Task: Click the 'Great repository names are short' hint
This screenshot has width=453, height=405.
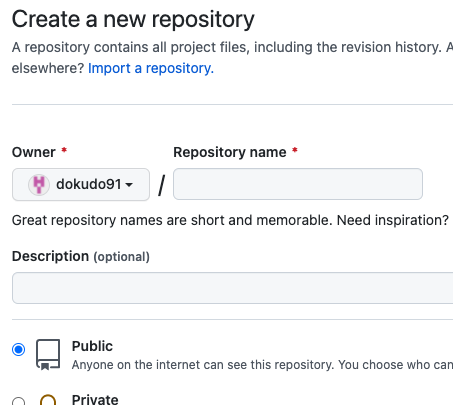Action: tap(230, 220)
